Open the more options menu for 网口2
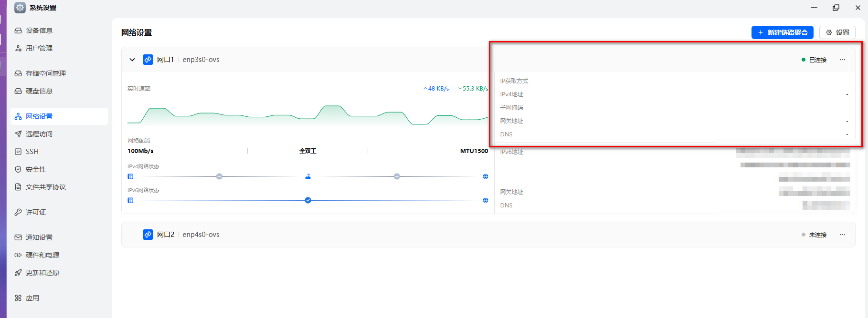The height and width of the screenshot is (318, 868). coord(843,235)
